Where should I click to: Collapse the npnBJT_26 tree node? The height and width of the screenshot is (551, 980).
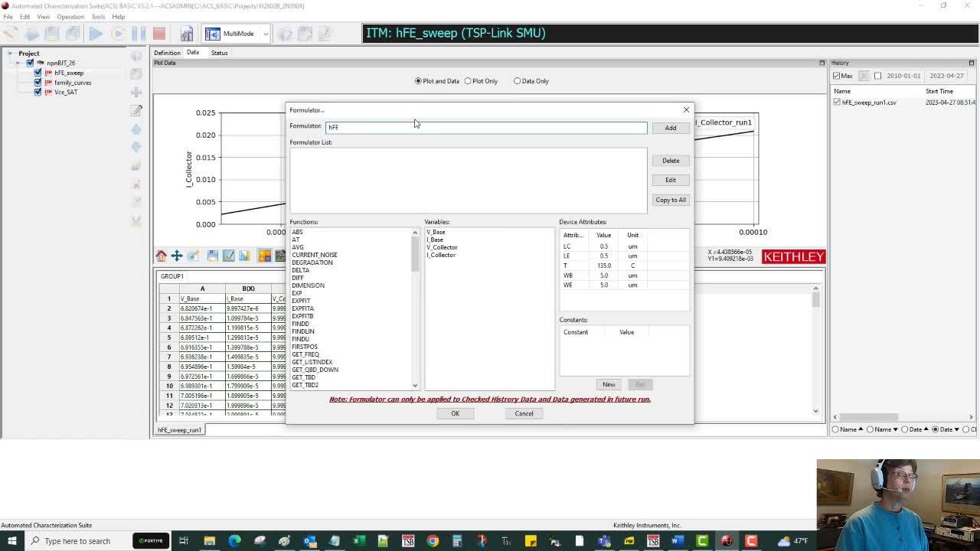(19, 63)
